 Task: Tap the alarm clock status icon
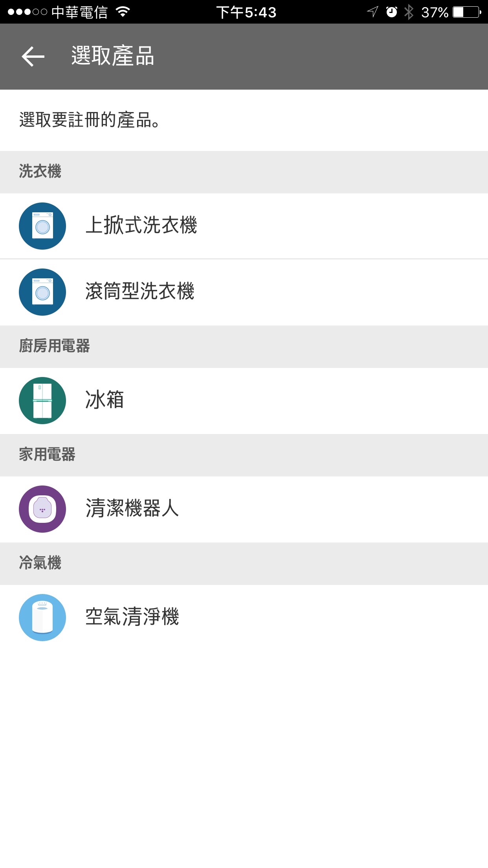[x=391, y=12]
